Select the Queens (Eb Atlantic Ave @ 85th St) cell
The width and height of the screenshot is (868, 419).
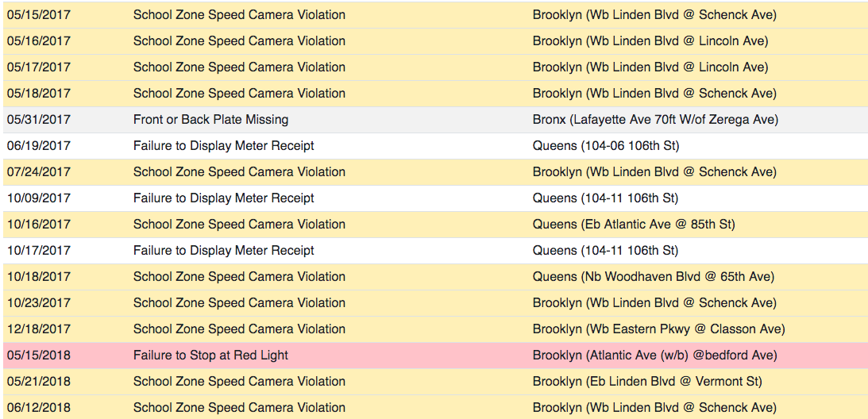click(x=634, y=225)
